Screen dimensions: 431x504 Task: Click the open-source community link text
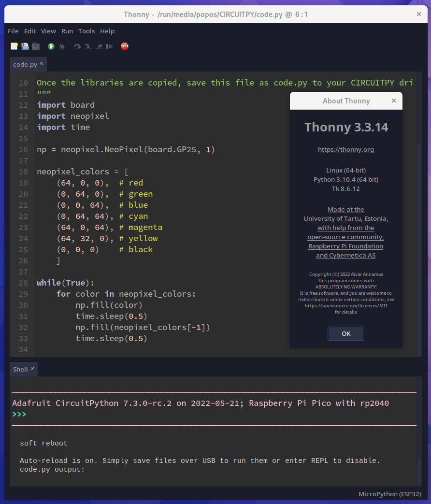346,237
